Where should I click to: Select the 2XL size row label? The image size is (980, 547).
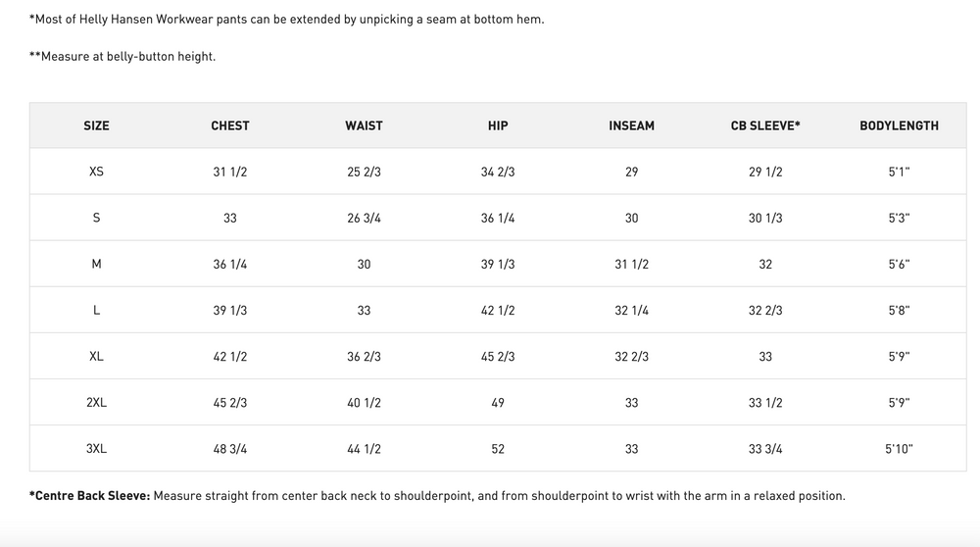(96, 403)
